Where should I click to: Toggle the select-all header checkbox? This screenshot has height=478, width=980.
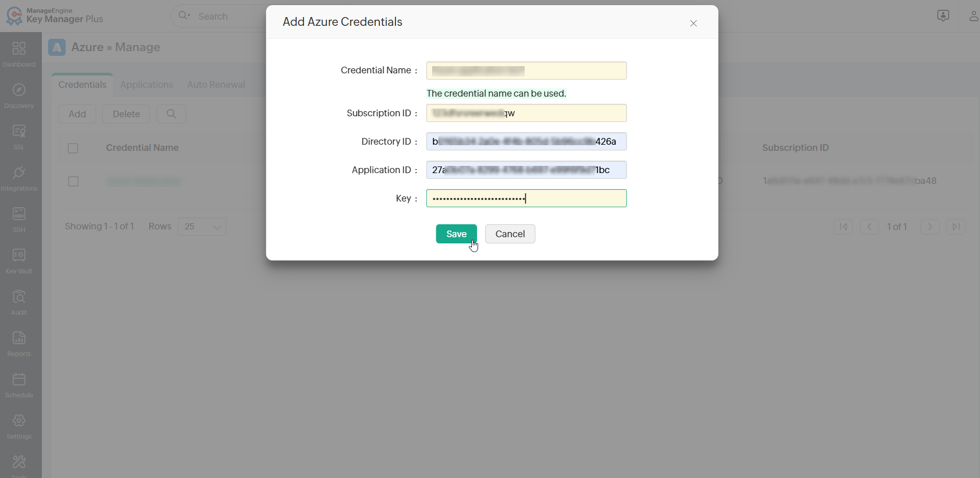pos(73,148)
